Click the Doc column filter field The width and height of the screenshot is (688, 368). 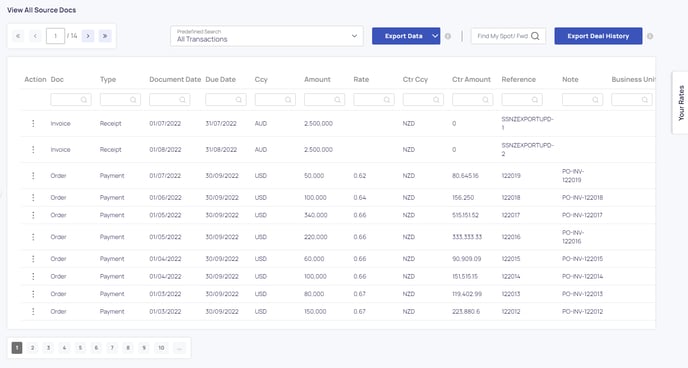tap(71, 100)
